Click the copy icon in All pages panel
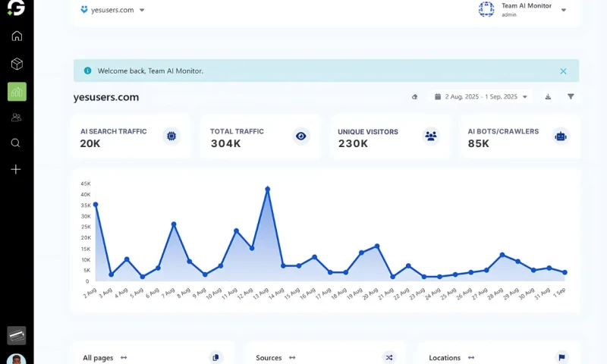Viewport: 607px width, 364px height. click(x=215, y=357)
